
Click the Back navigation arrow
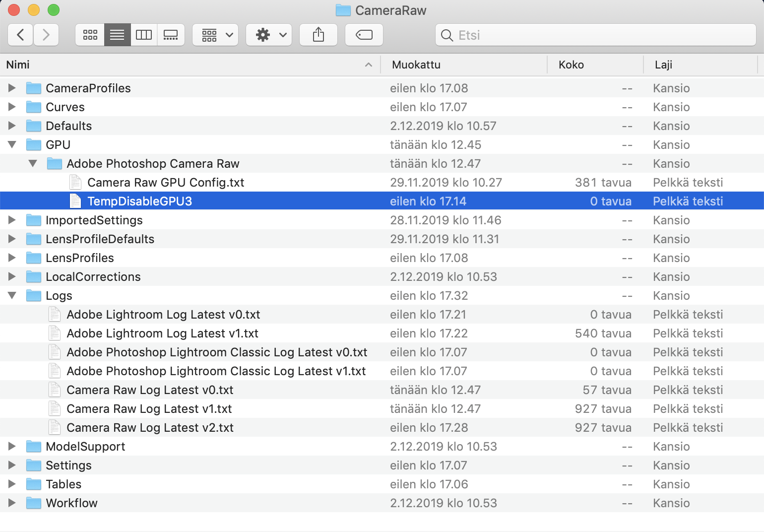click(x=20, y=35)
